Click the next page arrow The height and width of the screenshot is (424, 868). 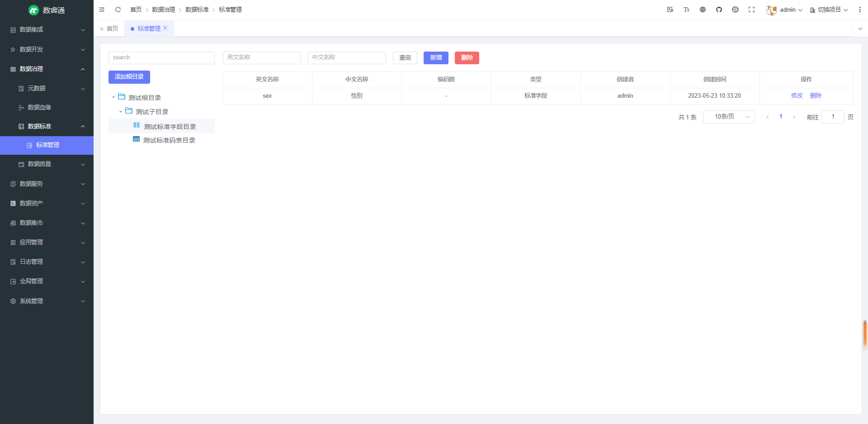(794, 117)
